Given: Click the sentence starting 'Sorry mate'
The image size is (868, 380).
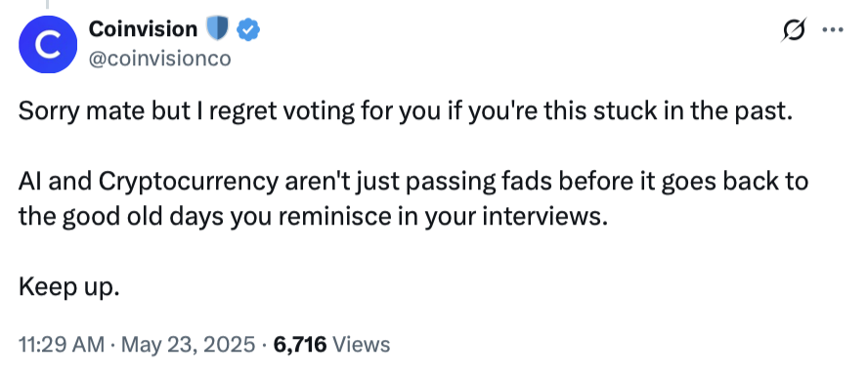Looking at the screenshot, I should (x=406, y=112).
